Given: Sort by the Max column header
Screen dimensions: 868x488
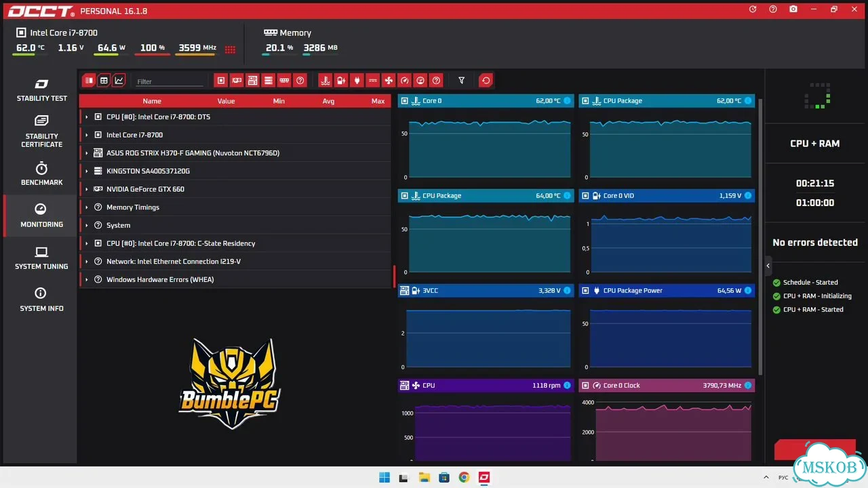Looking at the screenshot, I should pos(378,101).
